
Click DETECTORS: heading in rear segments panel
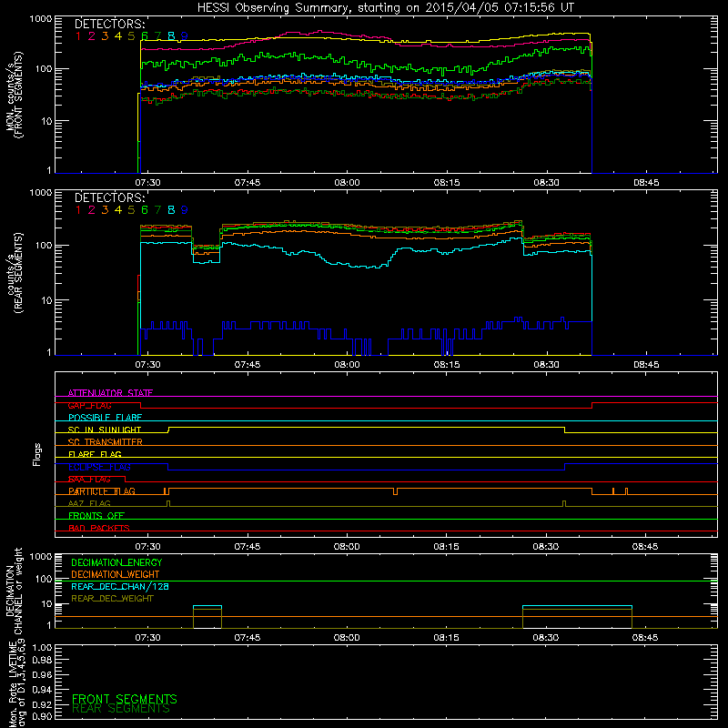pyautogui.click(x=109, y=197)
